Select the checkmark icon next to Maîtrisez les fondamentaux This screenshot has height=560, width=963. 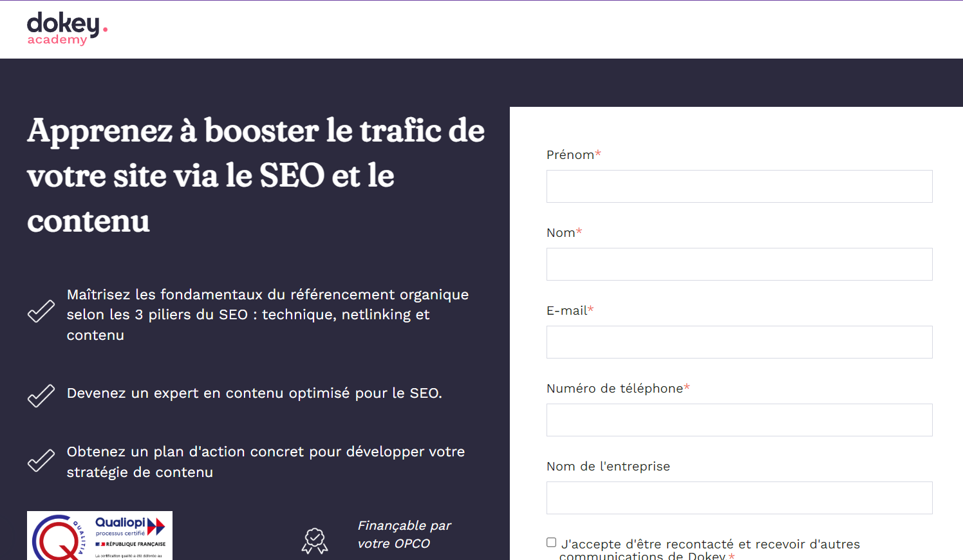coord(41,312)
